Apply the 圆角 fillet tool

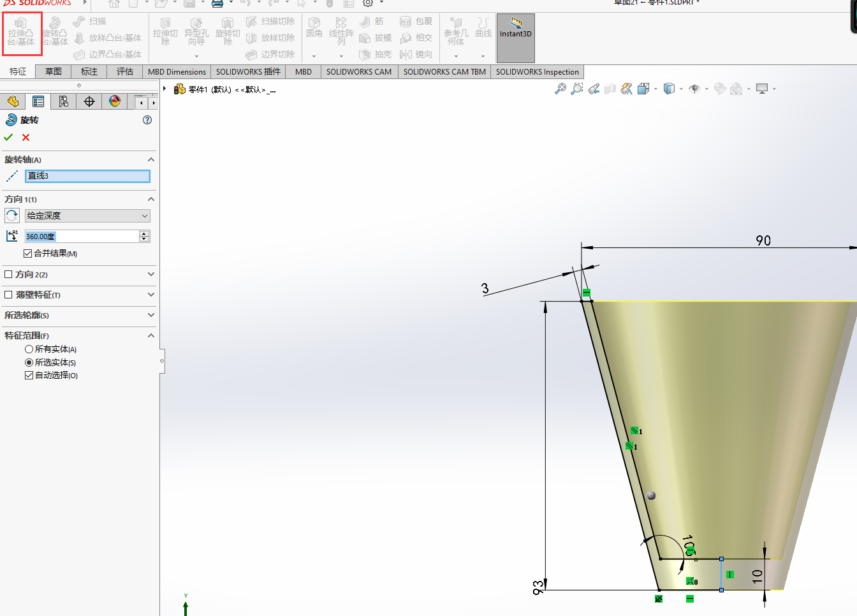[x=314, y=28]
